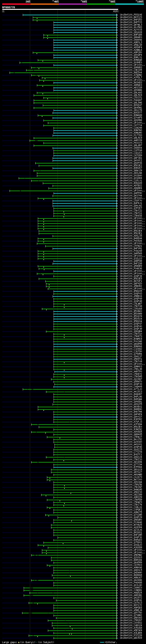The height and width of the screenshot is (644, 146).
Task: Select label UniRef100_O48906
Action: pos(131,40)
